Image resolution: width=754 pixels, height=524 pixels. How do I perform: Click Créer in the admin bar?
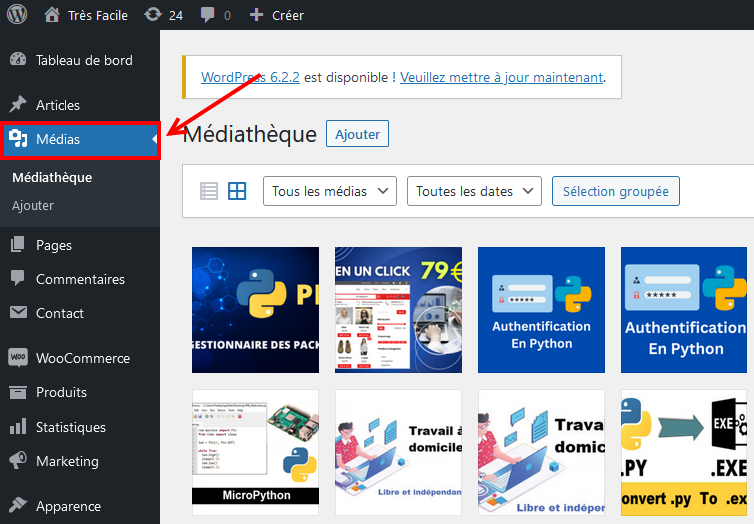pos(288,15)
